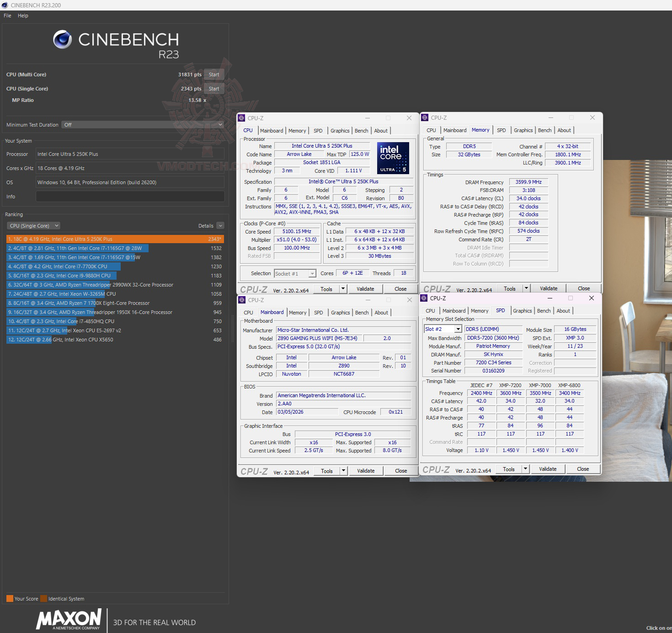Expand the ranking Details arrow

click(x=220, y=226)
